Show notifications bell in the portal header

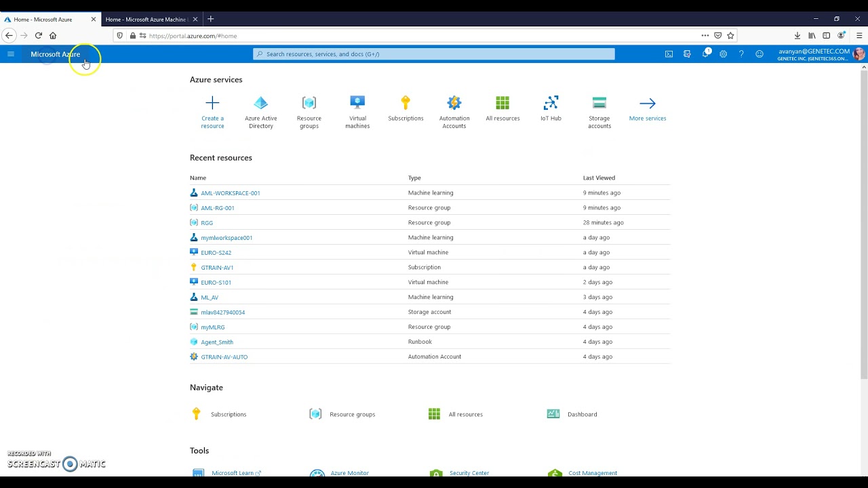(705, 54)
